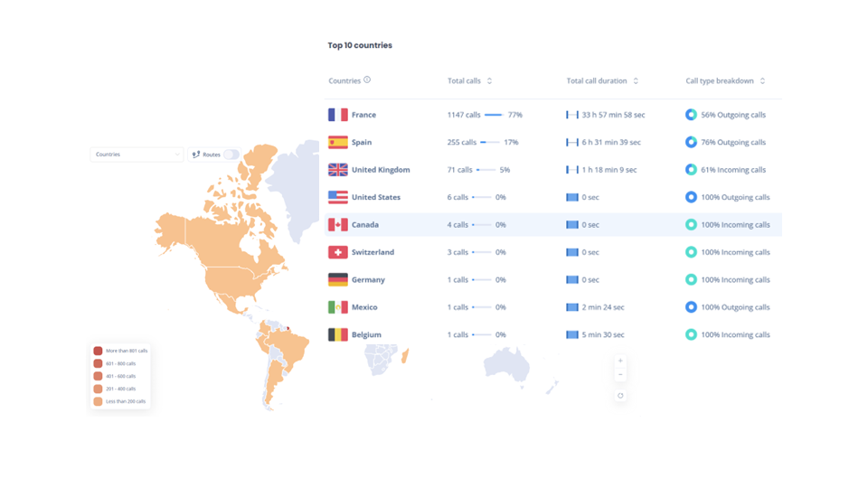Sort by Call type breakdown column arrows
868x488 pixels.
pyautogui.click(x=762, y=80)
